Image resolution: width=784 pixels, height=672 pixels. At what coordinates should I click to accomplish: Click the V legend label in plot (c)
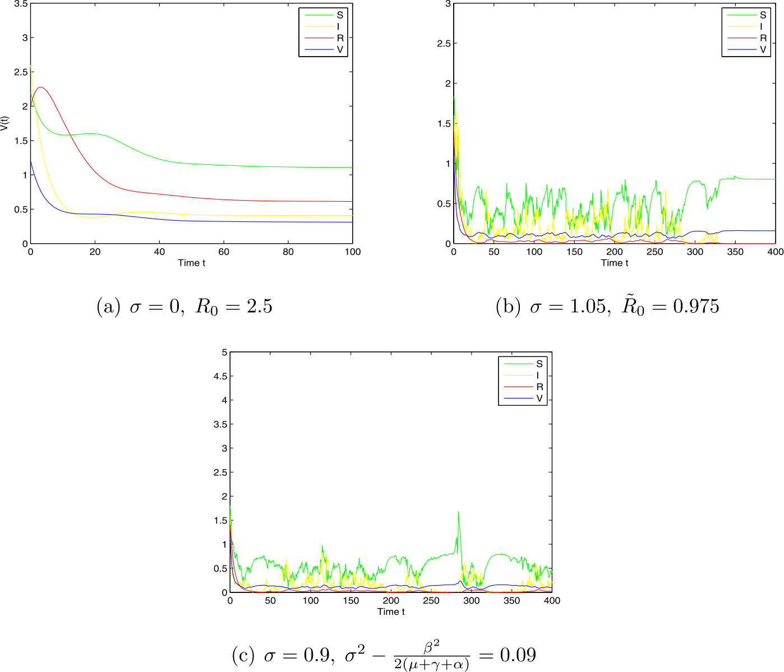(539, 398)
